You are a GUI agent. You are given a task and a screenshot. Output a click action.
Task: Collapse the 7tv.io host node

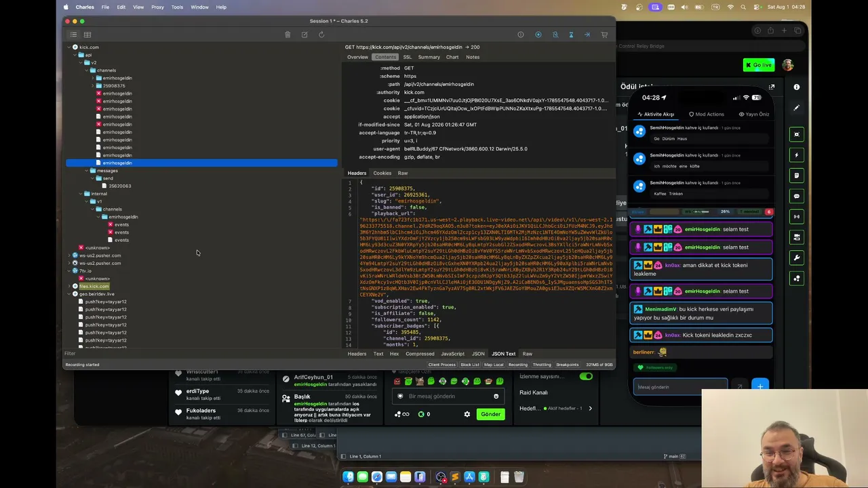69,271
